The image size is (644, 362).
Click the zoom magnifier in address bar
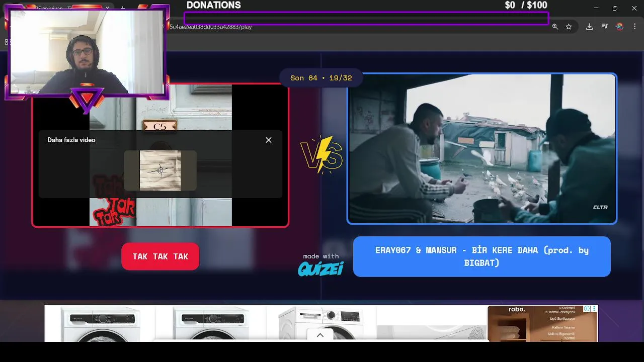[555, 27]
